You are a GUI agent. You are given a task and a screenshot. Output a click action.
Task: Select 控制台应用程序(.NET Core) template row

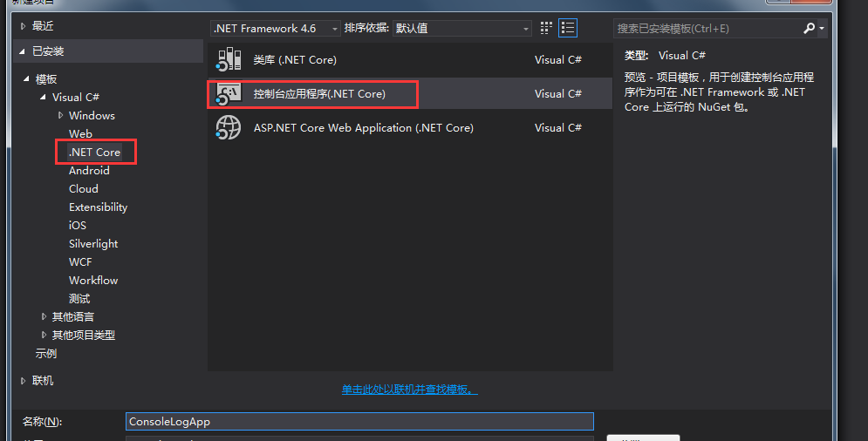click(x=410, y=93)
